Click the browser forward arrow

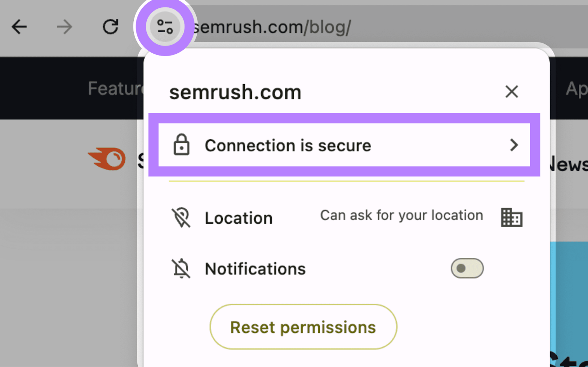(x=65, y=27)
